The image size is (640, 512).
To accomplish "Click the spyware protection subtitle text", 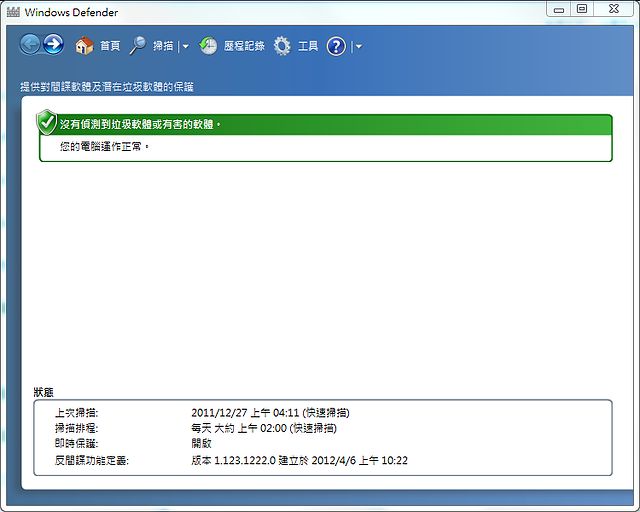I will (107, 87).
